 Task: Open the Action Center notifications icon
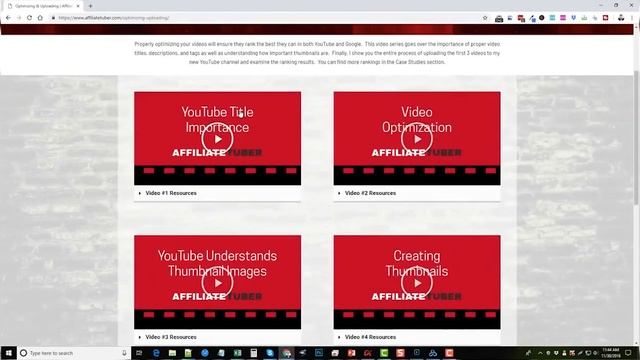(628, 353)
